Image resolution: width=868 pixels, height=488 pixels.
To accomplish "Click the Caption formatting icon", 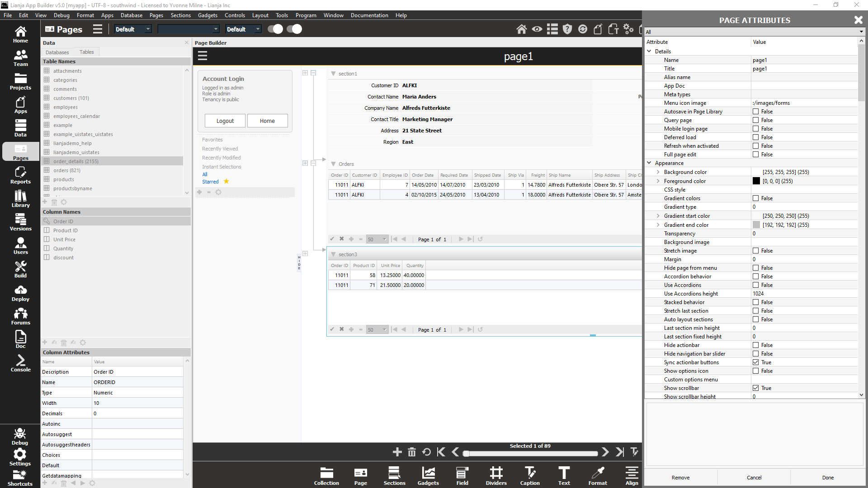I will [529, 476].
